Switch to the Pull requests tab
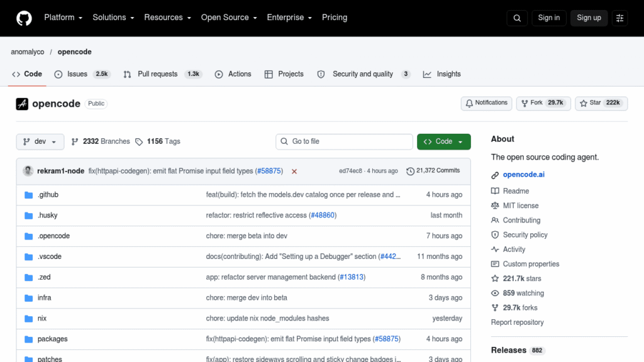Screen dimensions: 644x362 point(163,74)
